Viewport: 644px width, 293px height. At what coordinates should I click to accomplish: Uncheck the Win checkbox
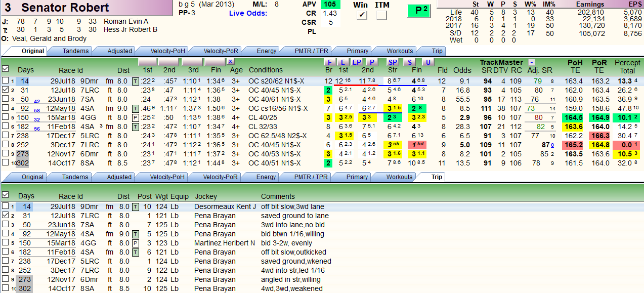click(362, 15)
